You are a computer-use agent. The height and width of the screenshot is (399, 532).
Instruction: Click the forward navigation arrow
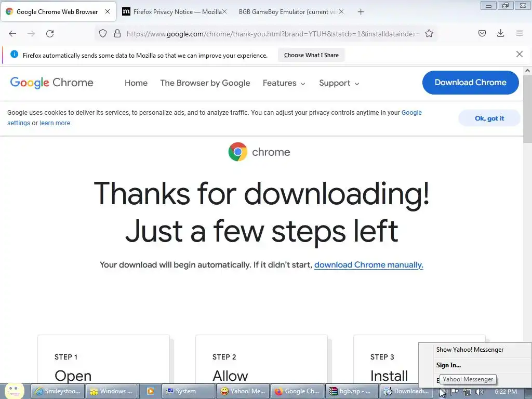pyautogui.click(x=31, y=34)
